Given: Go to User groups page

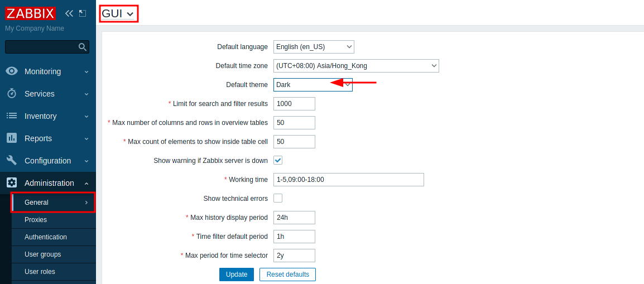Looking at the screenshot, I should coord(54,254).
